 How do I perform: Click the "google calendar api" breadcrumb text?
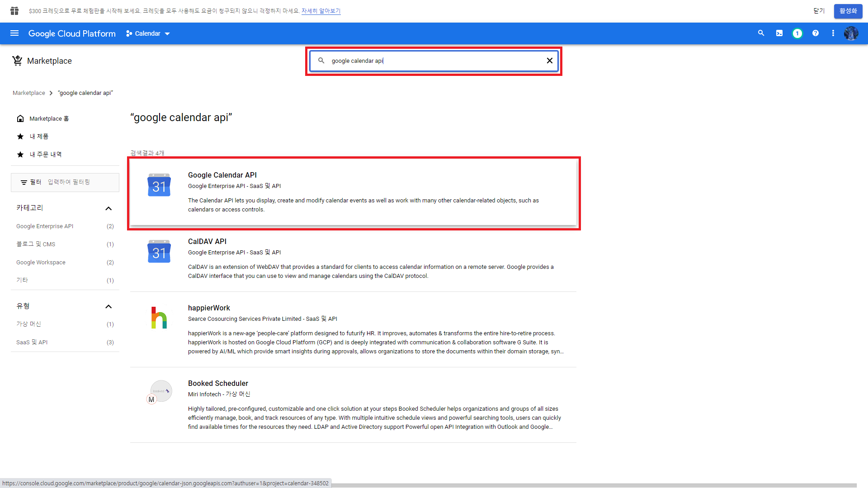(x=85, y=93)
